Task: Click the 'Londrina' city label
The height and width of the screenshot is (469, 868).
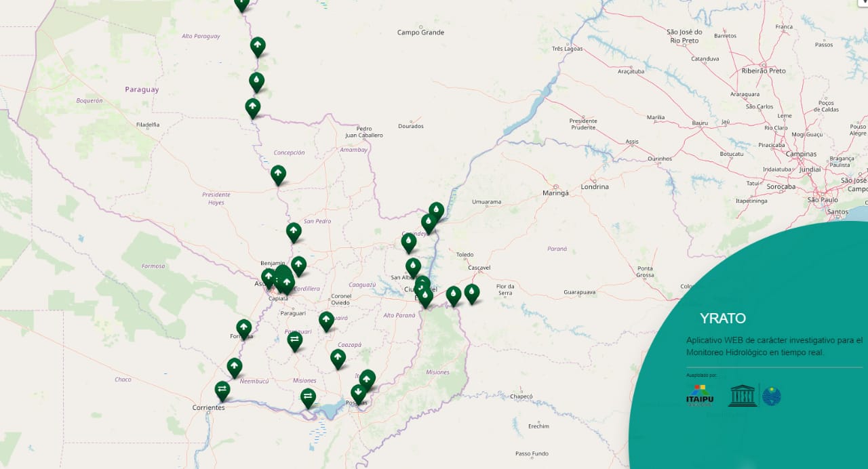Action: (595, 186)
